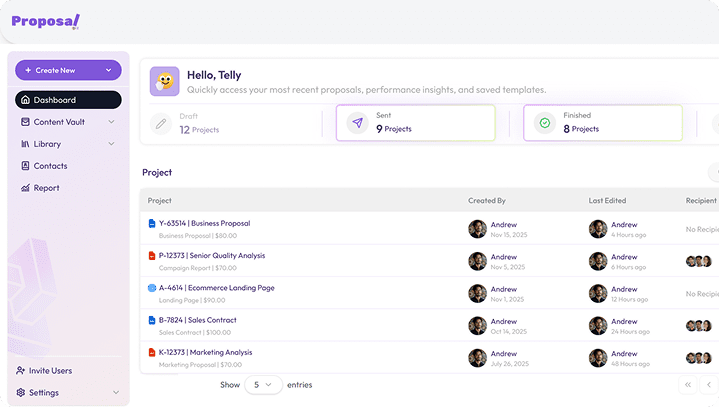Open the entries-per-page dropdown
719x407 pixels.
coord(263,384)
